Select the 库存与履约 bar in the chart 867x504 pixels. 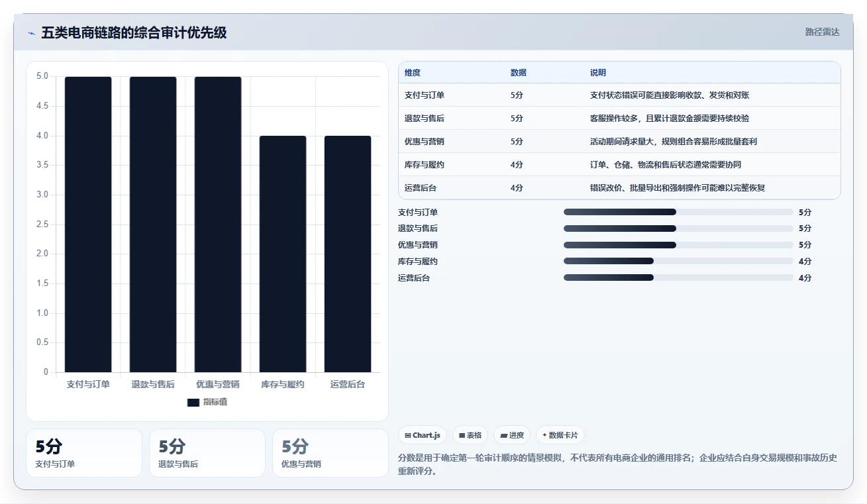coord(283,254)
